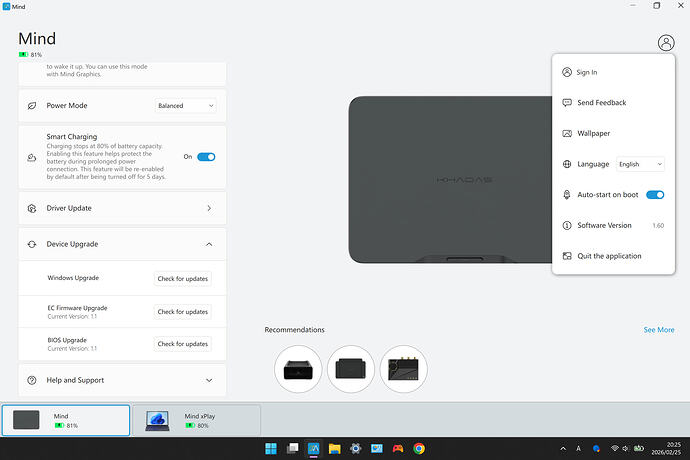
Task: Collapse the Device Upgrade section chevron
Action: tap(209, 244)
